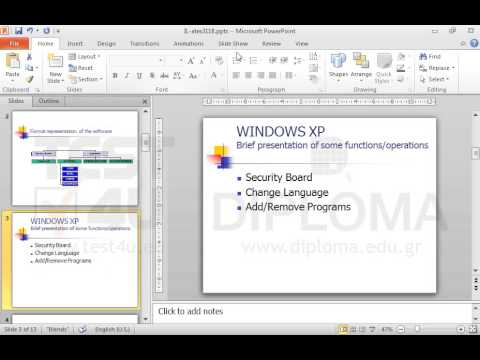Decrease list indent level
480x360 pixels.
(272, 60)
